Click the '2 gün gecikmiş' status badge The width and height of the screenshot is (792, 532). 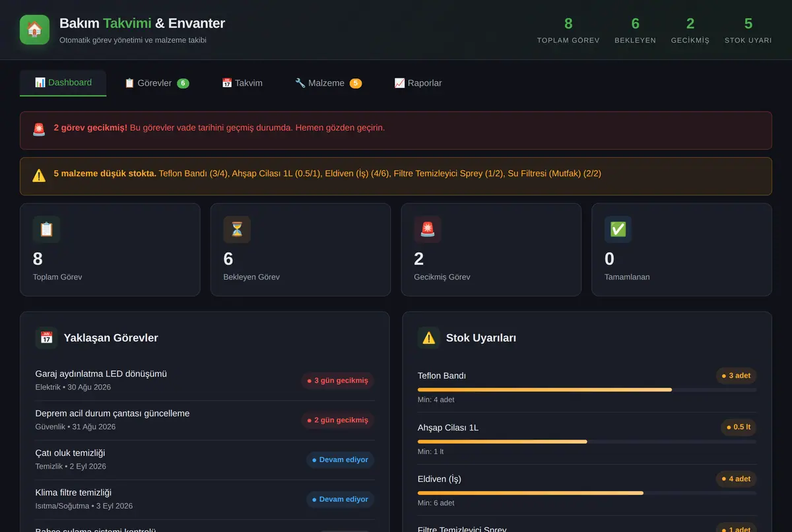click(x=338, y=420)
